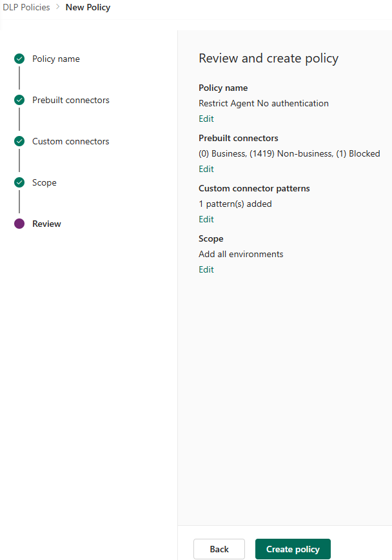
Task: Edit the Policy name section
Action: 206,119
